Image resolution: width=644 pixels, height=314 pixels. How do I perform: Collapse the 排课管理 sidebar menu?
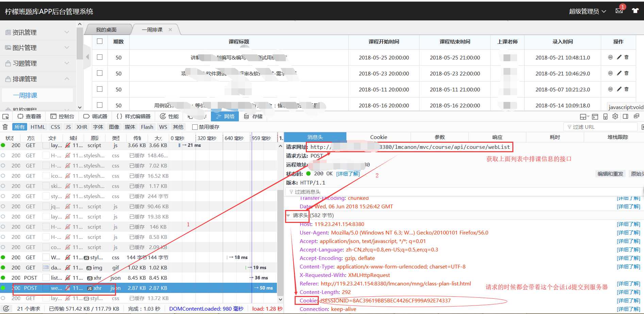click(x=38, y=79)
